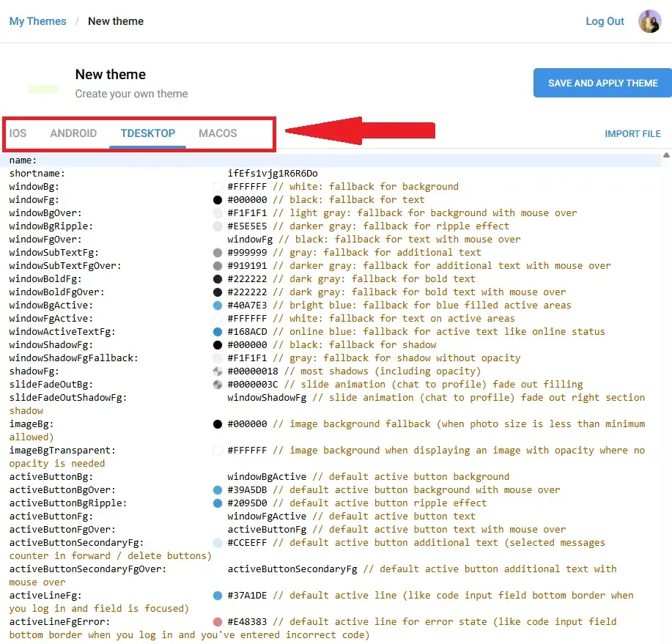Click the windowSubTextFg gray color swatch
The image size is (672, 644).
pos(218,253)
